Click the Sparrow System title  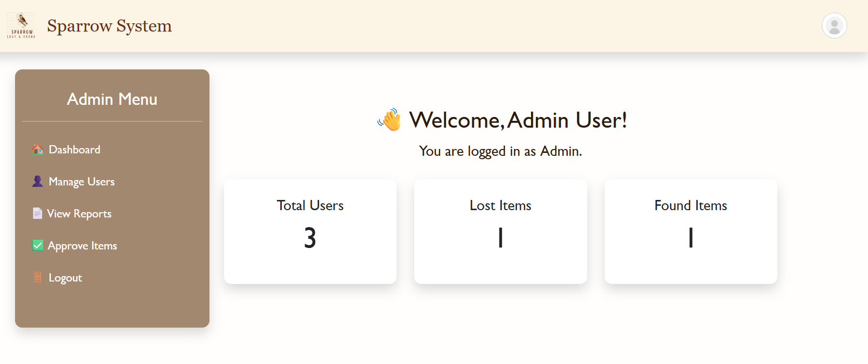pyautogui.click(x=110, y=26)
